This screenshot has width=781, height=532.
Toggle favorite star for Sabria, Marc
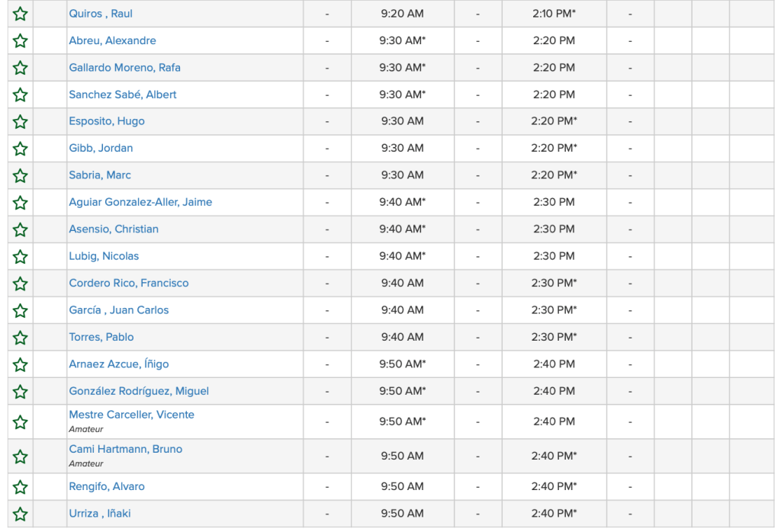click(21, 175)
